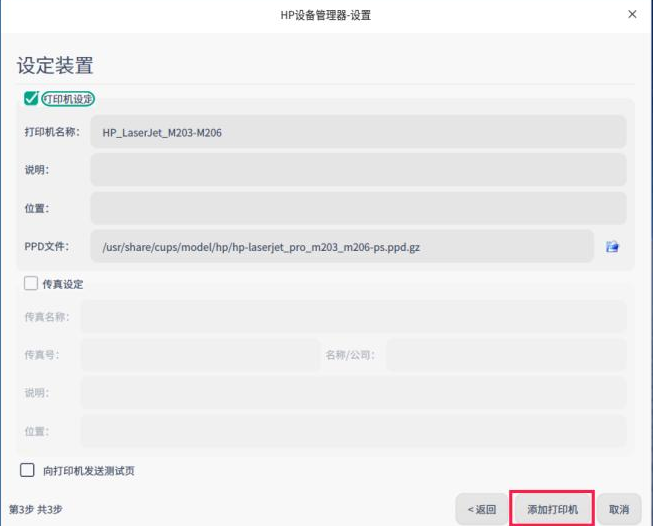Click the 传真设定 label text
The height and width of the screenshot is (526, 653).
coord(63,284)
